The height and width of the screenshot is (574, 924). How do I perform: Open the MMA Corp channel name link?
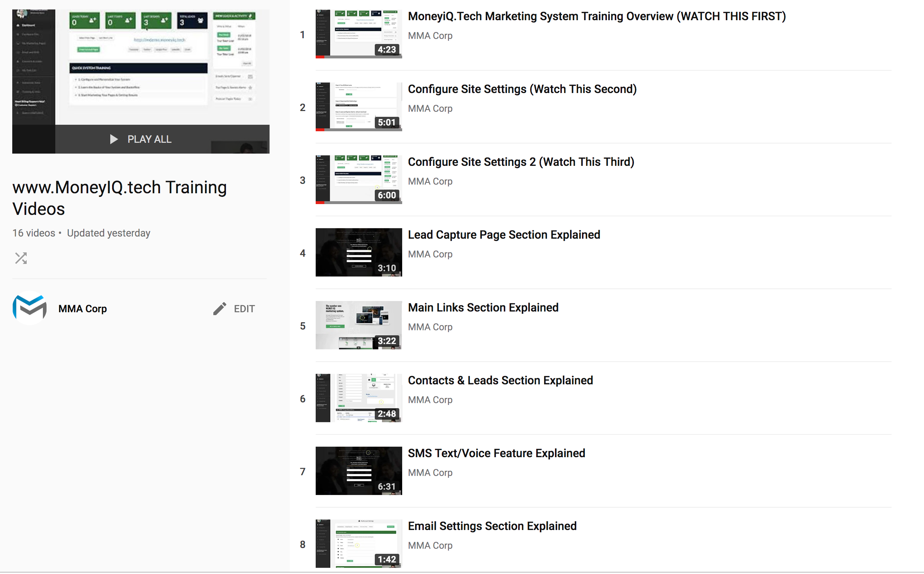tap(82, 309)
